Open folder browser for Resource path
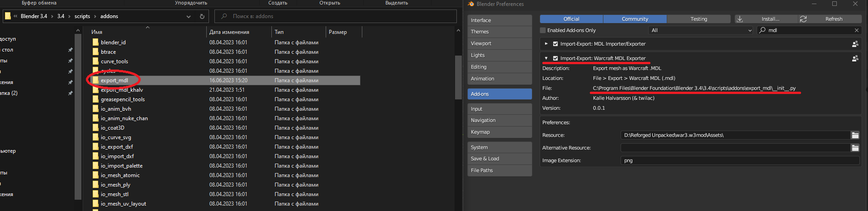The width and height of the screenshot is (868, 211). tap(855, 135)
